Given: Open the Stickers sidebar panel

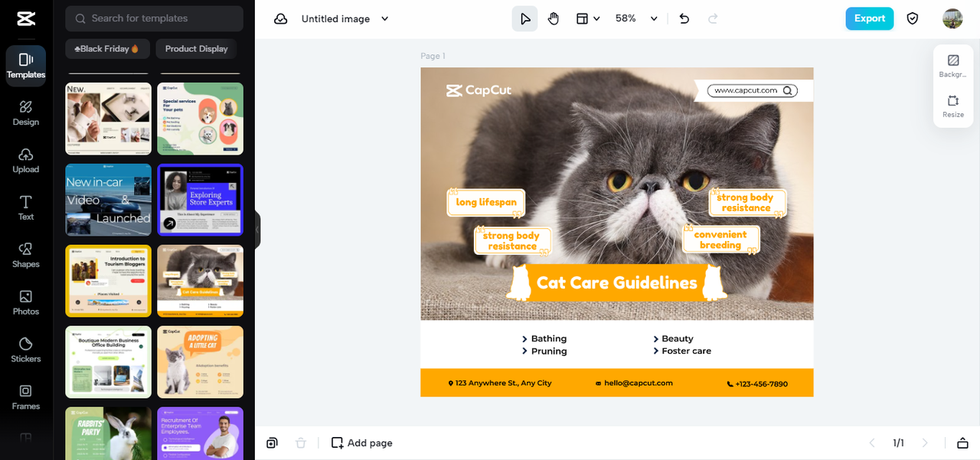Looking at the screenshot, I should (x=26, y=351).
